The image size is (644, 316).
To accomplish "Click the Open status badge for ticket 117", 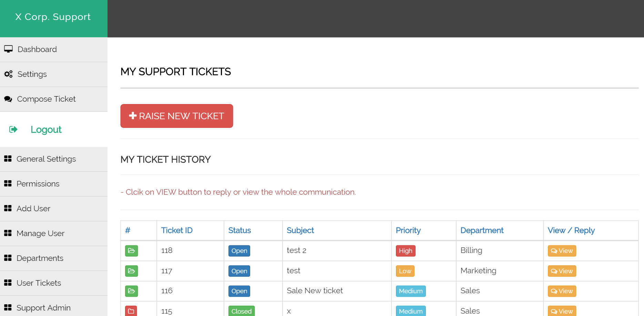I will pos(239,271).
